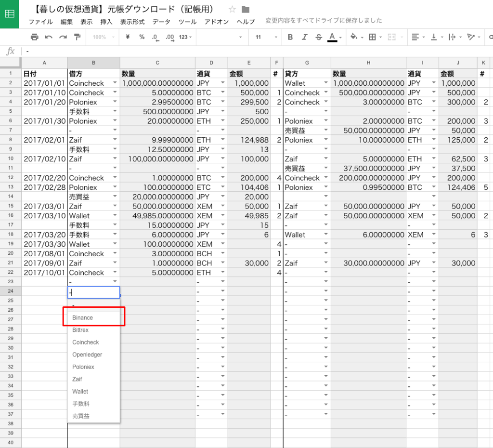This screenshot has width=493, height=448.
Task: Choose Binance from the dropdown list
Action: pyautogui.click(x=94, y=318)
